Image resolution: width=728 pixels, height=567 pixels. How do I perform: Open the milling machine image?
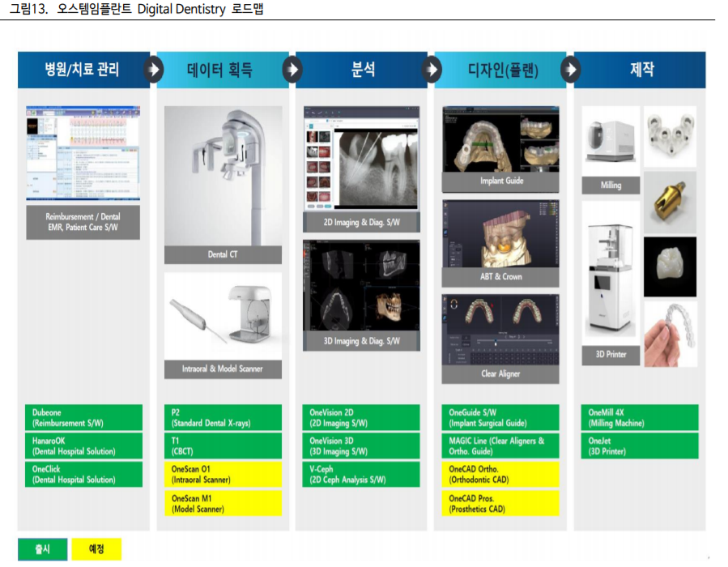tap(611, 141)
